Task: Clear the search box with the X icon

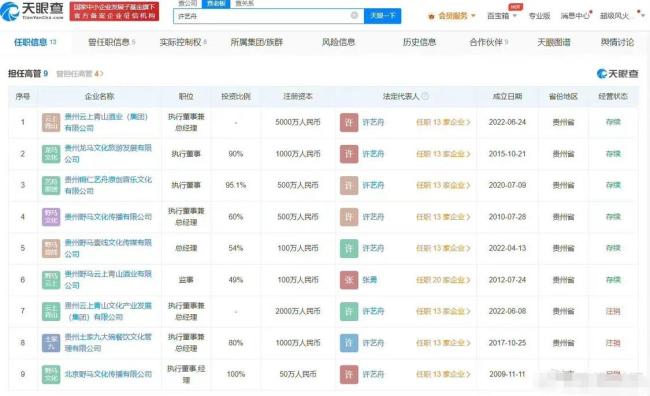Action: (x=354, y=15)
